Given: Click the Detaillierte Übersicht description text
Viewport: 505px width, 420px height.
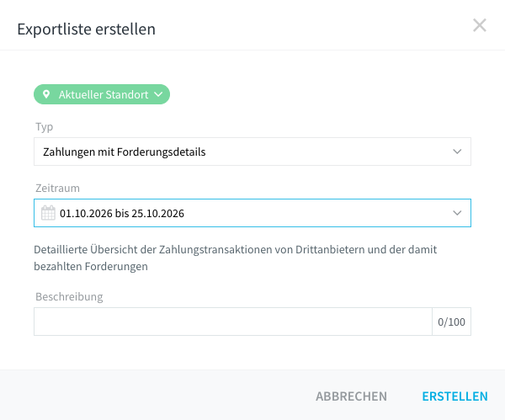Looking at the screenshot, I should coord(236,258).
